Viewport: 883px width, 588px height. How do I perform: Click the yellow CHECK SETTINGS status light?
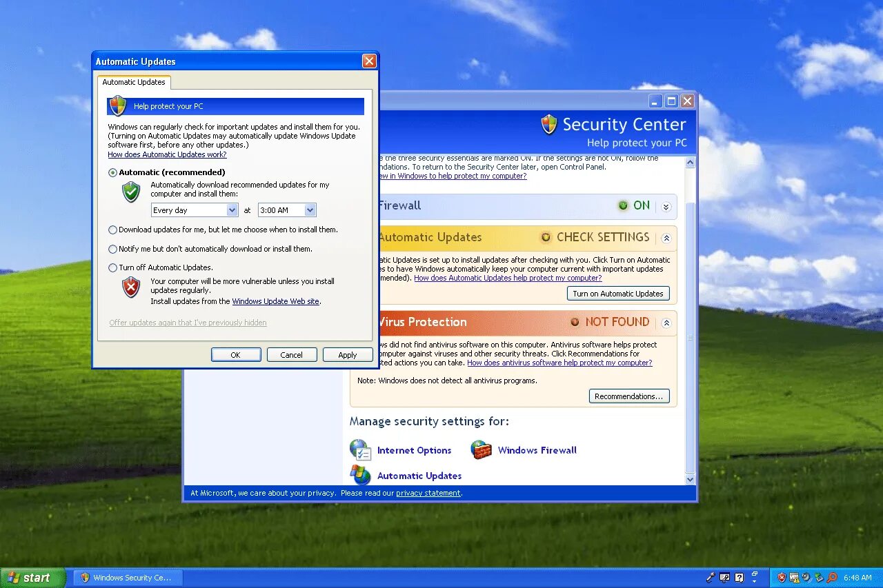(546, 237)
